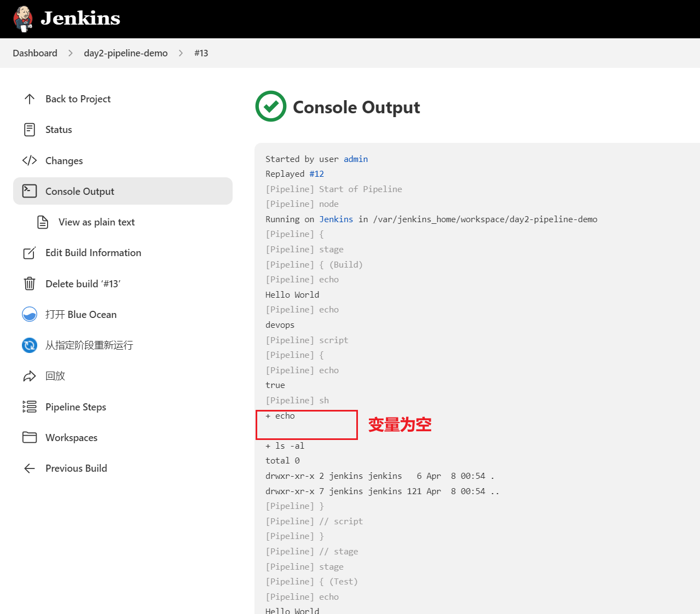Click the '+ echo' command line

click(x=280, y=416)
